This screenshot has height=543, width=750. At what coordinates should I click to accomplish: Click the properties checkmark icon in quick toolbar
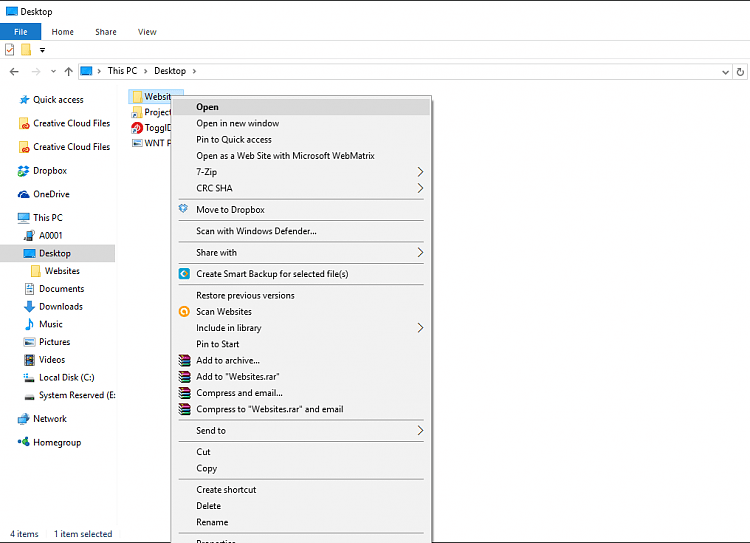coord(10,50)
